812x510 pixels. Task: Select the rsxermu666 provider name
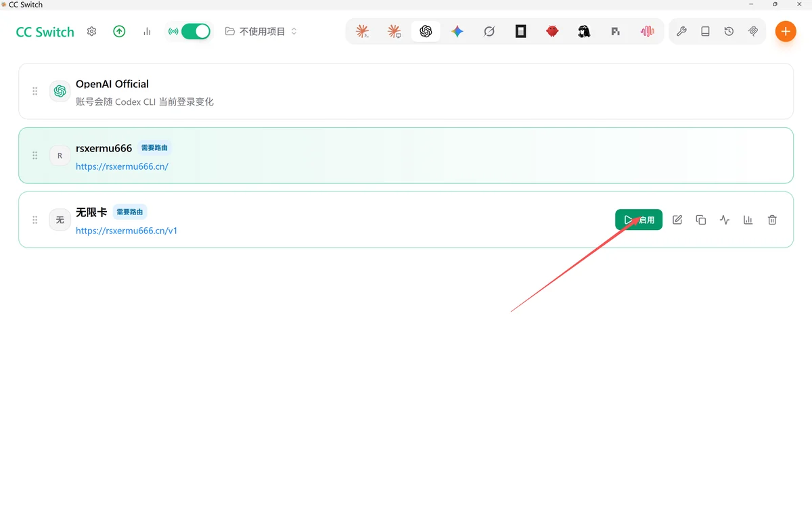104,148
